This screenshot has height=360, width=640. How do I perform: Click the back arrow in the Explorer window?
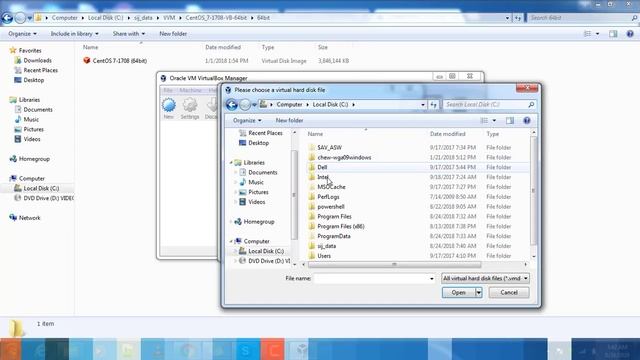coord(7,18)
